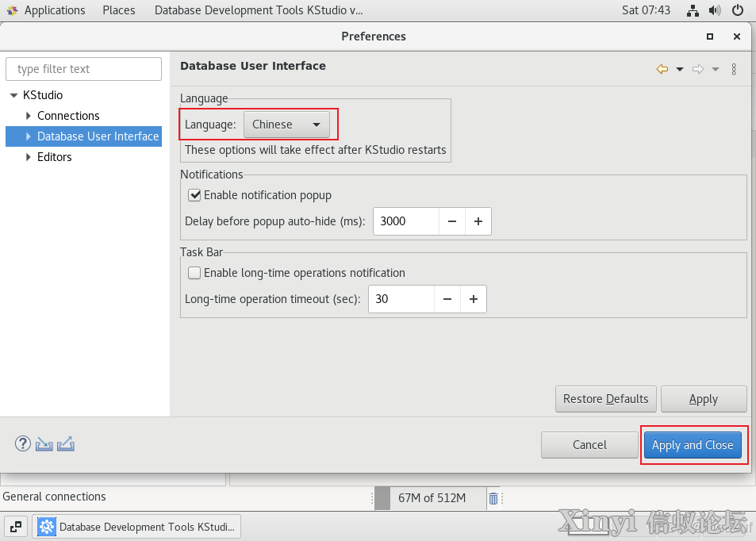Viewport: 756px width, 541px height.
Task: Click the popup delay 3000 field
Action: click(406, 221)
